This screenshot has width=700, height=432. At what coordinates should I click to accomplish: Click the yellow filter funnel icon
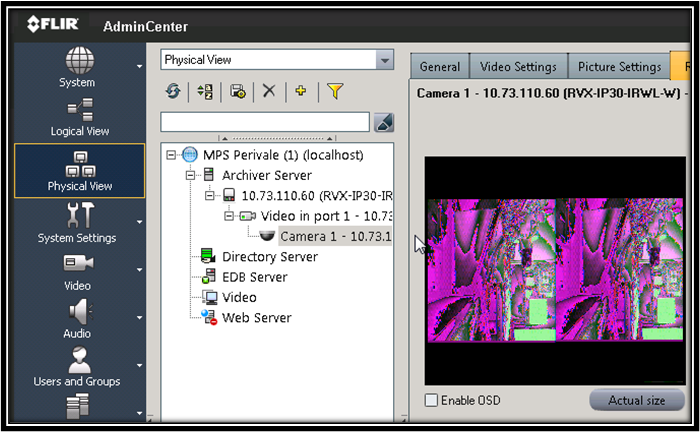tap(335, 91)
